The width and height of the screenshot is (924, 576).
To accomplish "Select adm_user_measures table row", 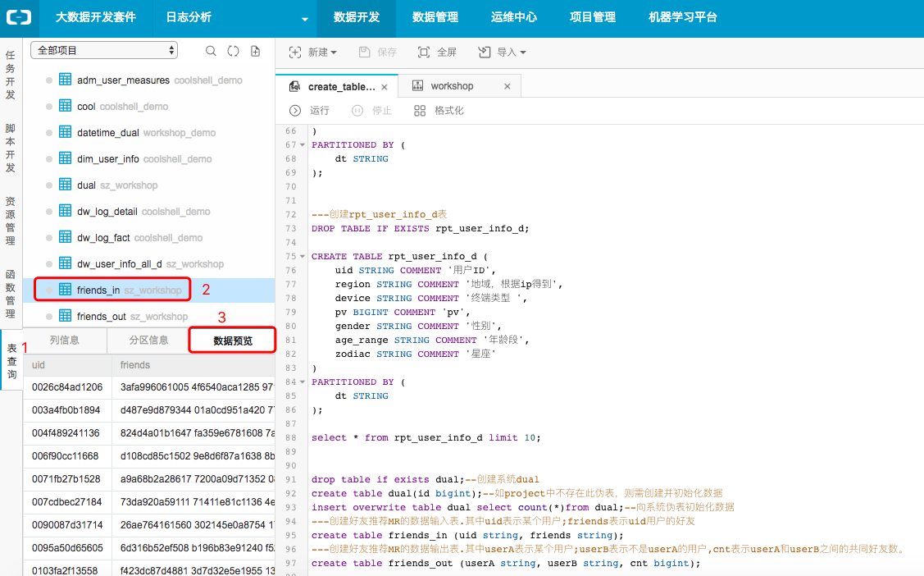I will tap(149, 80).
